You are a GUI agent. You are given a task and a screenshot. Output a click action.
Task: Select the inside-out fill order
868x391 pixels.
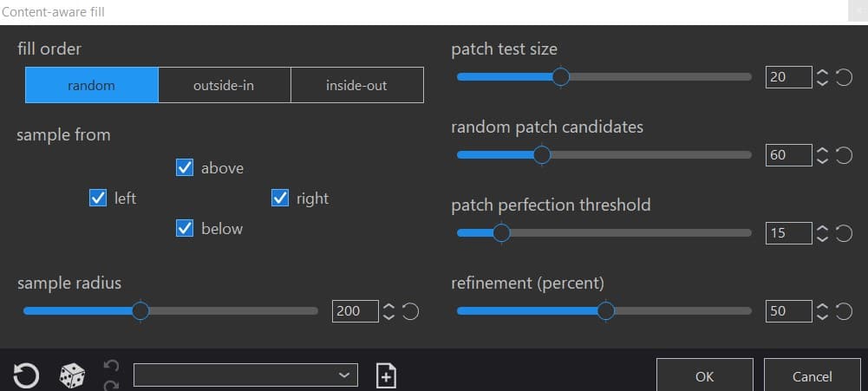(357, 85)
